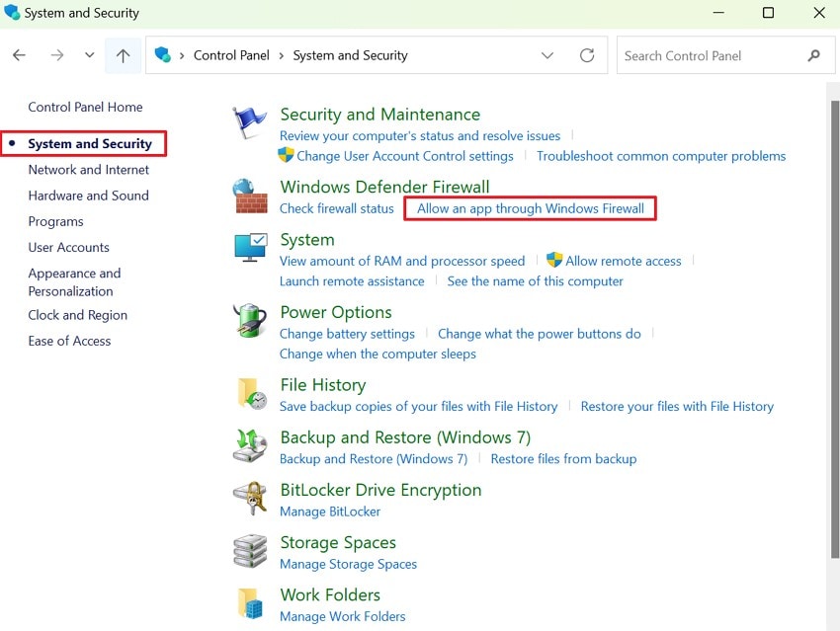Image resolution: width=840 pixels, height=631 pixels.
Task: Click Check firewall status
Action: click(x=336, y=208)
